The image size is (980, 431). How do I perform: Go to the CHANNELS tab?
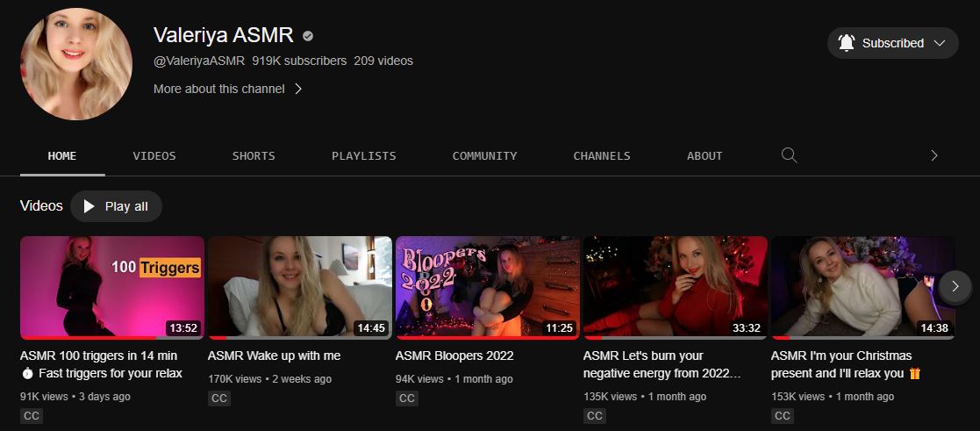point(602,155)
